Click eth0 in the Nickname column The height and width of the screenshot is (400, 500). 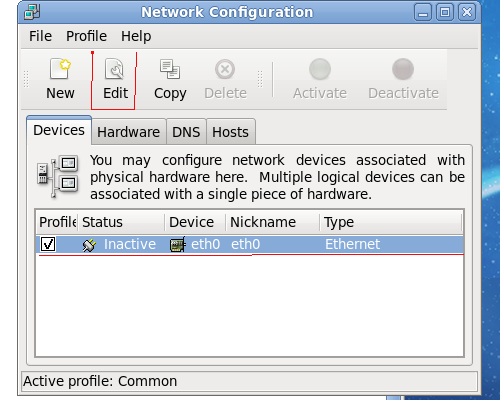tap(246, 244)
